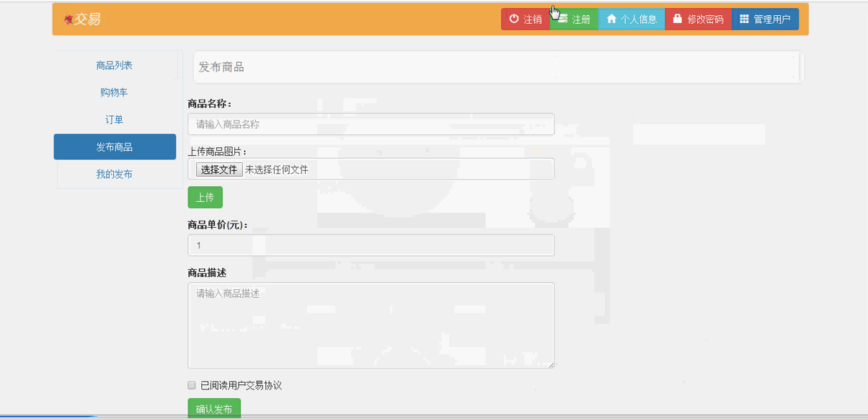This screenshot has width=868, height=419.
Task: Click the green 上传 button
Action: point(205,197)
